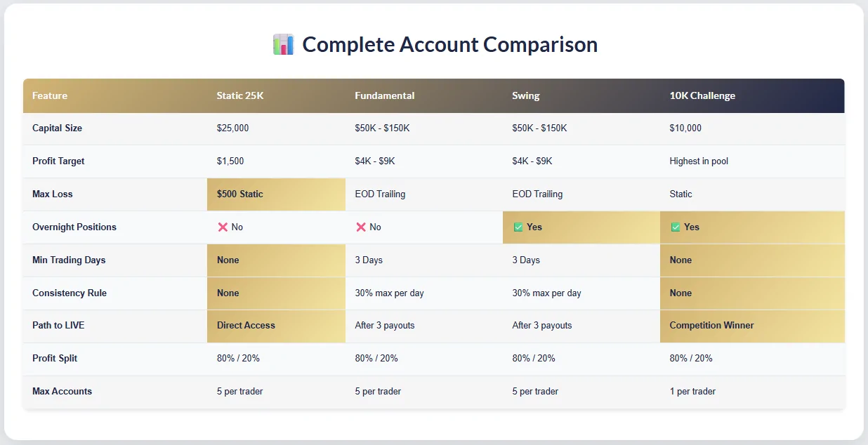
Task: Click the Complete Account Comparison heading
Action: tap(449, 45)
